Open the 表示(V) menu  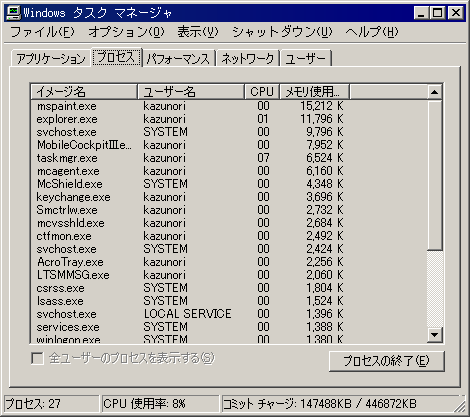(x=198, y=32)
